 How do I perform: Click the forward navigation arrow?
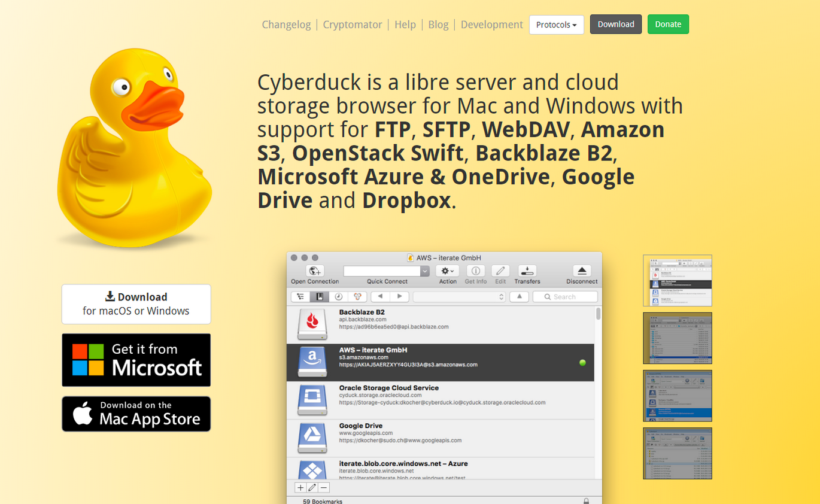[x=400, y=297]
